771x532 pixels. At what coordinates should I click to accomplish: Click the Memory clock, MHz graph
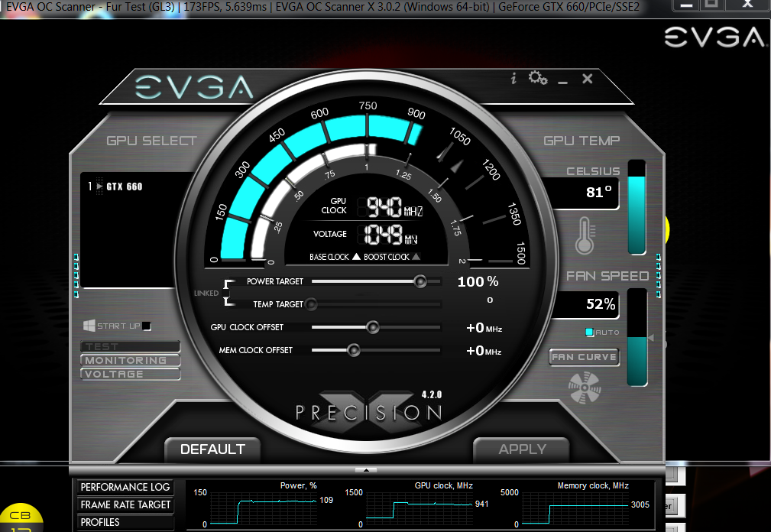(575, 509)
